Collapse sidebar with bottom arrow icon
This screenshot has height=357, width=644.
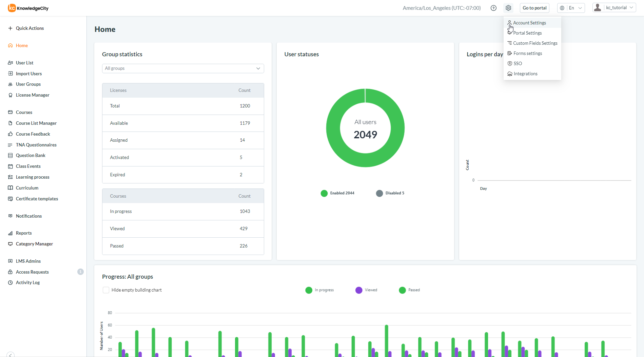pyautogui.click(x=11, y=354)
